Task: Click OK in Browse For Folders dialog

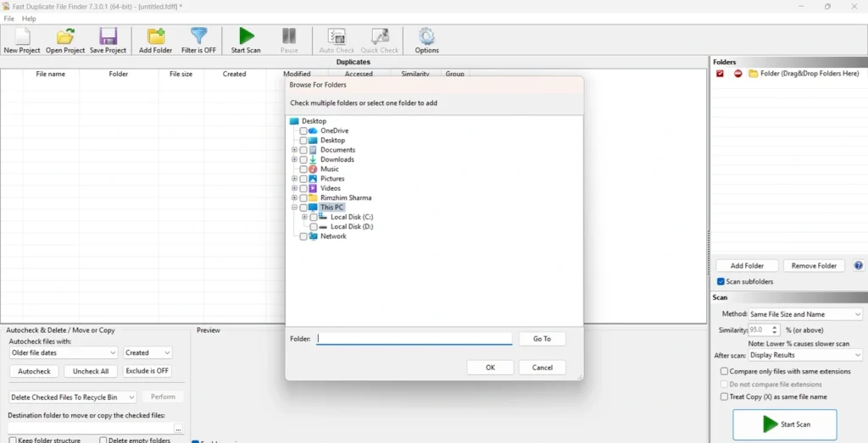Action: (x=491, y=368)
